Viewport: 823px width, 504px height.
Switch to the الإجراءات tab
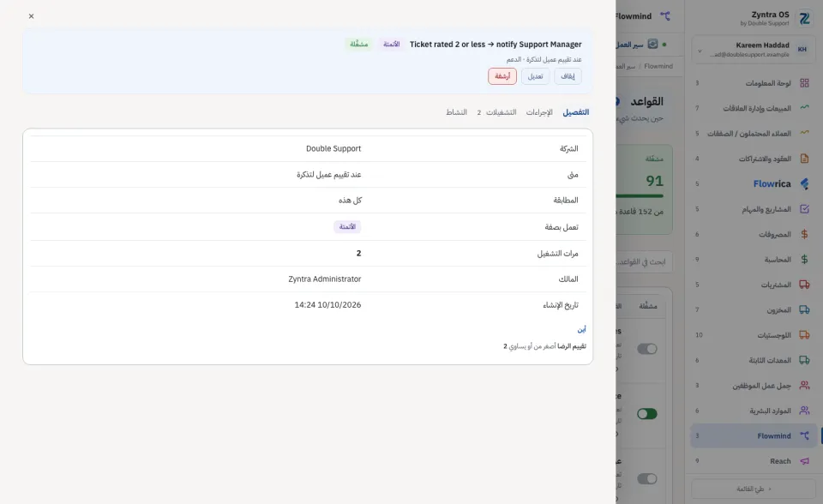[539, 112]
